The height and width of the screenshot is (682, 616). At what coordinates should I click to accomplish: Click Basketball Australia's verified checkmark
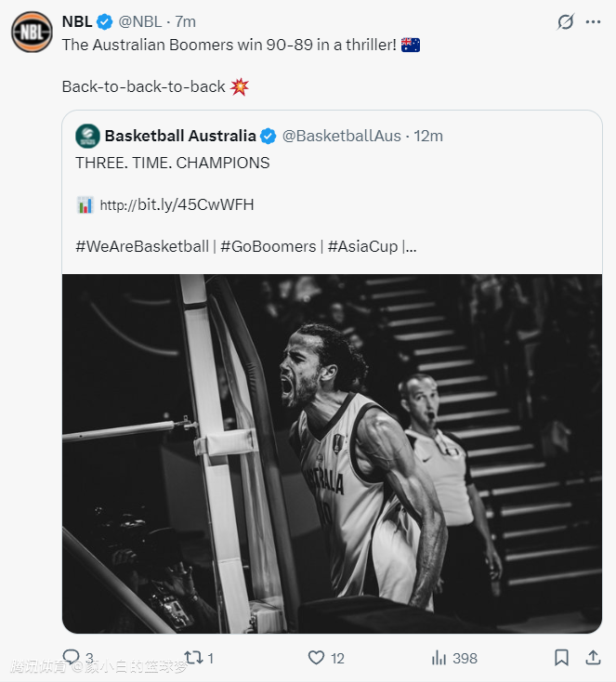click(x=268, y=137)
